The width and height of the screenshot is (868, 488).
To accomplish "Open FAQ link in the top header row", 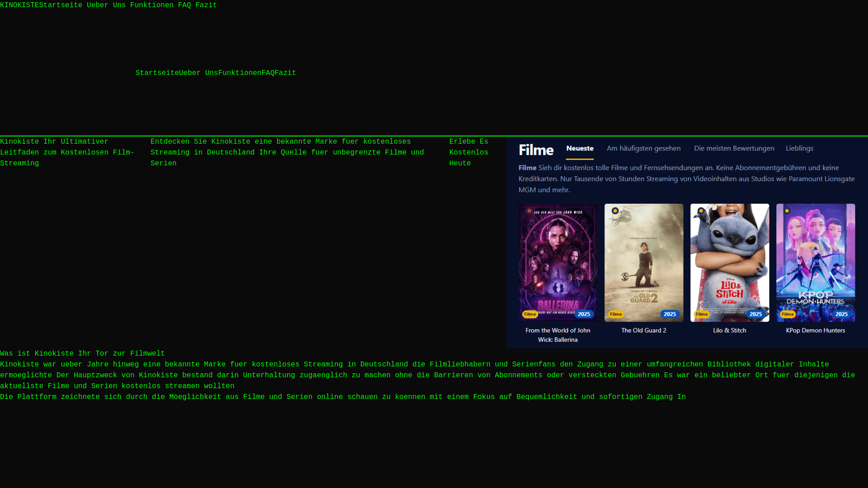I will pyautogui.click(x=184, y=5).
